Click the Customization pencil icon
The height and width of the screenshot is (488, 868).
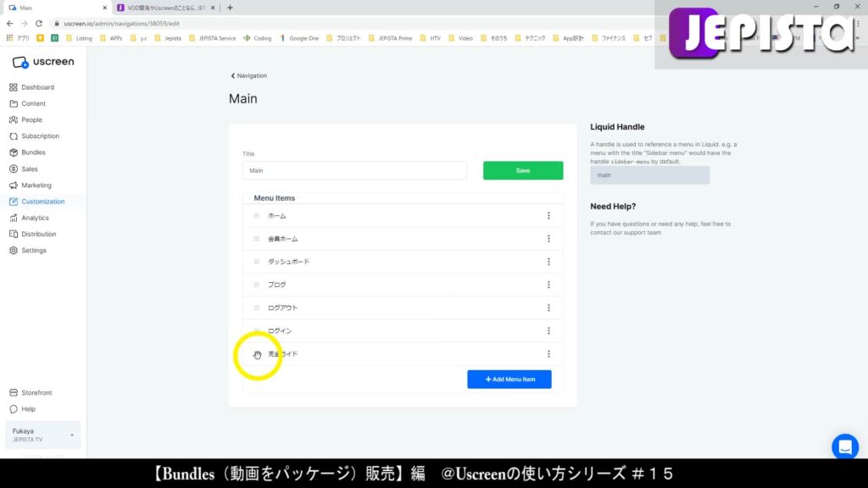[14, 202]
